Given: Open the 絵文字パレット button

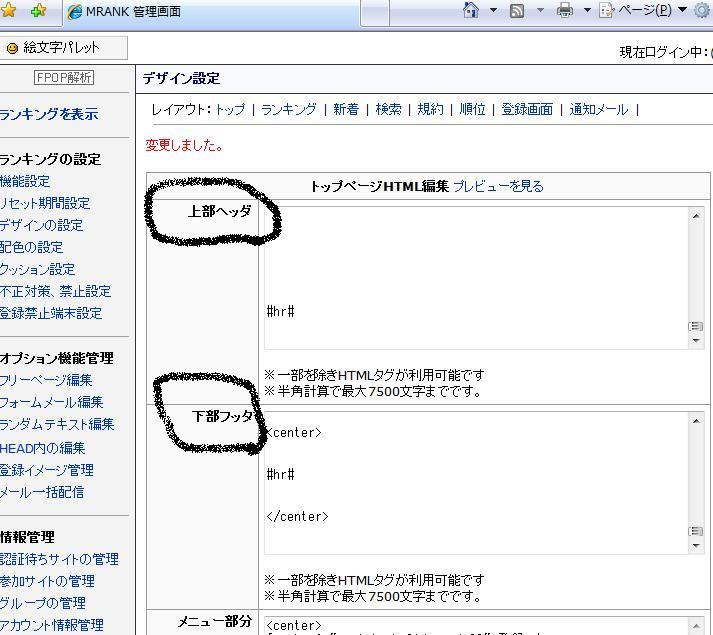Looking at the screenshot, I should pyautogui.click(x=63, y=48).
